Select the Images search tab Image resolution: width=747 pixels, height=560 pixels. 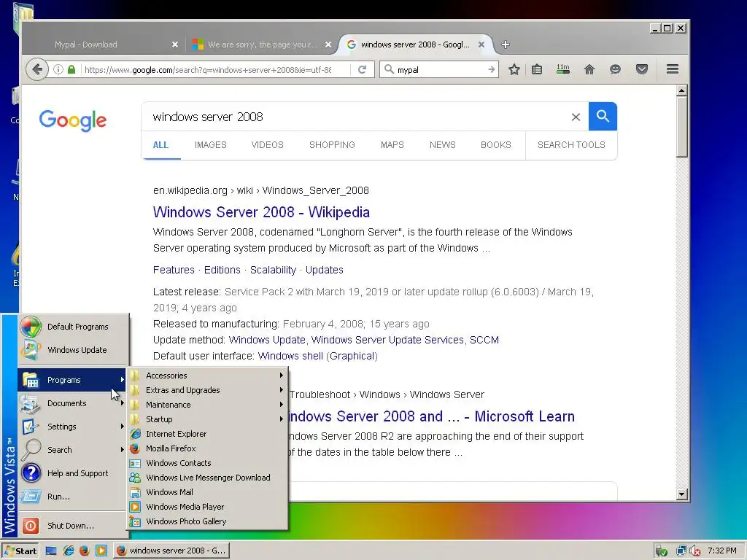pos(211,145)
